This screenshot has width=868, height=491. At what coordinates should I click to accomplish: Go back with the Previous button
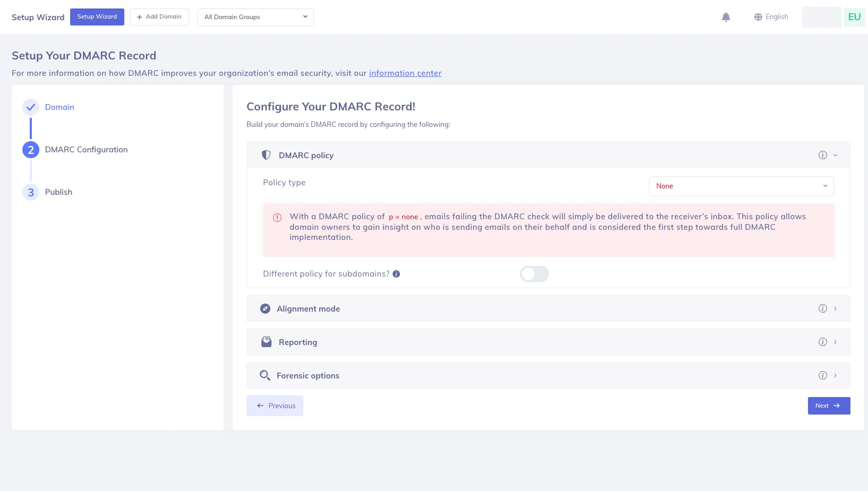pos(275,406)
